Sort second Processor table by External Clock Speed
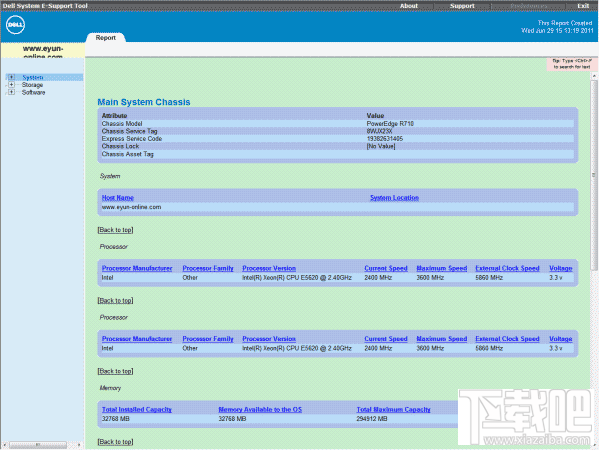Viewport: 599px width, 450px height. coord(507,339)
